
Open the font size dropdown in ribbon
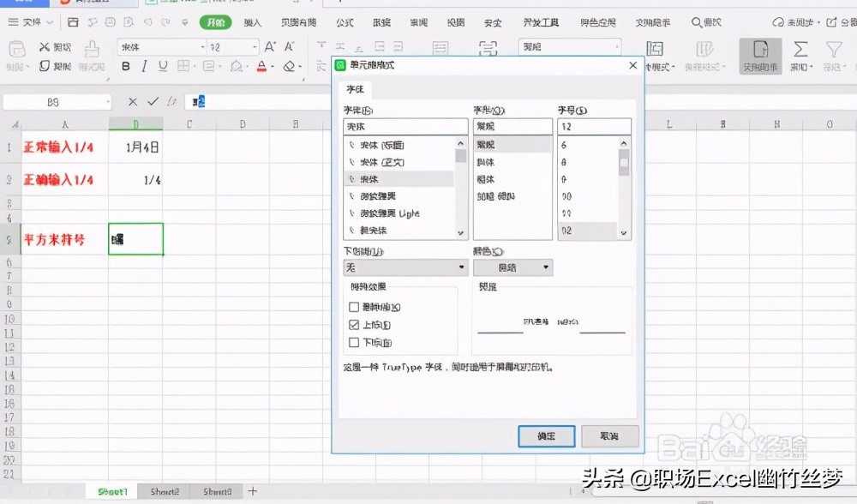[x=254, y=45]
